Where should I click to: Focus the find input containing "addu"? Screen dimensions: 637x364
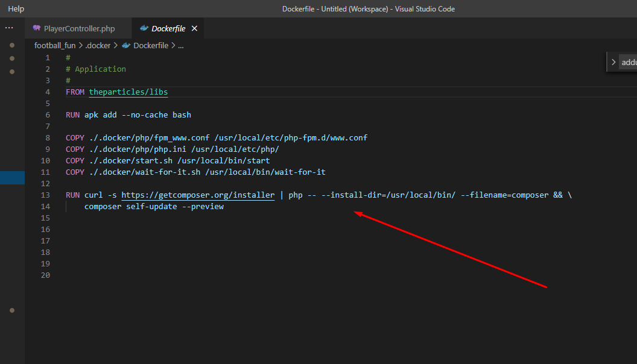click(629, 62)
